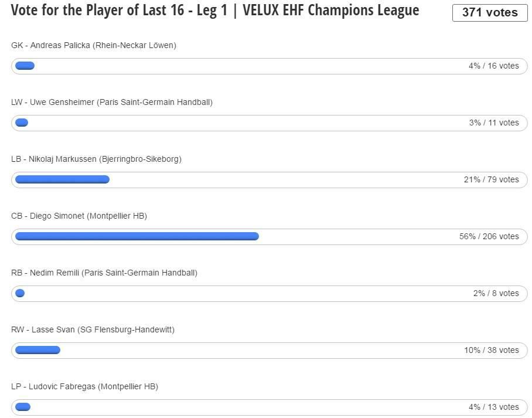Select Lasse Svan right wing option

[x=93, y=329]
